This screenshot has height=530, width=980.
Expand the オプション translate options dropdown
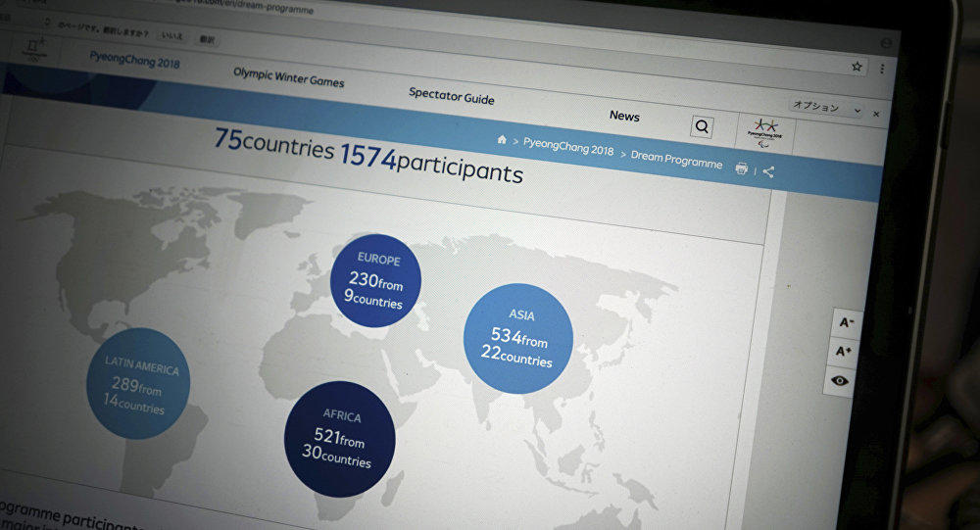click(x=827, y=108)
